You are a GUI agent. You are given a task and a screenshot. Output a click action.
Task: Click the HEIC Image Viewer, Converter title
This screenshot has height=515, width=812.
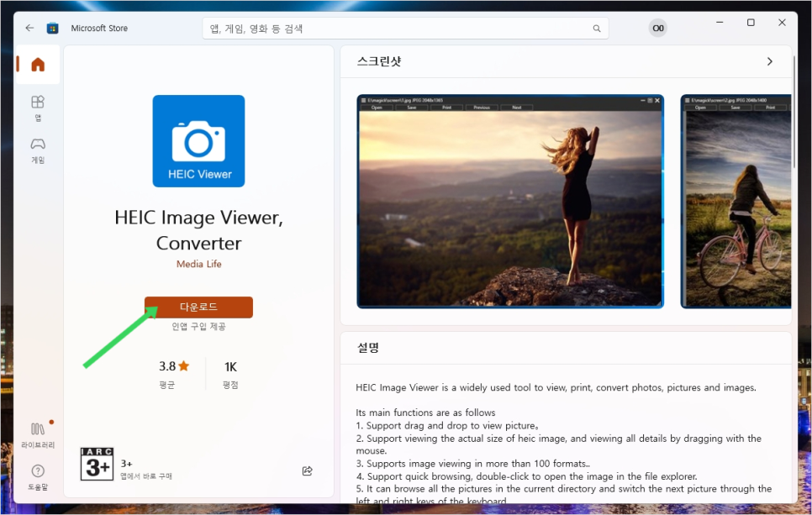pyautogui.click(x=199, y=230)
